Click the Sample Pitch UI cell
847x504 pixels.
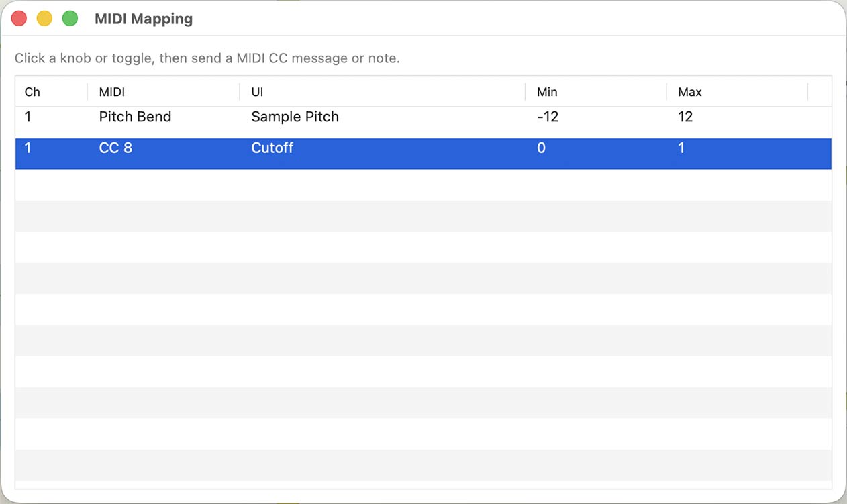295,117
